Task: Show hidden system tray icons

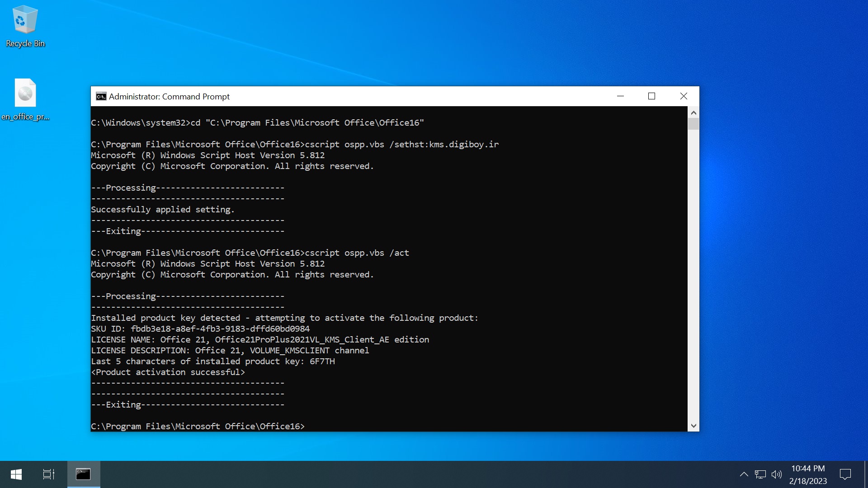Action: (744, 474)
